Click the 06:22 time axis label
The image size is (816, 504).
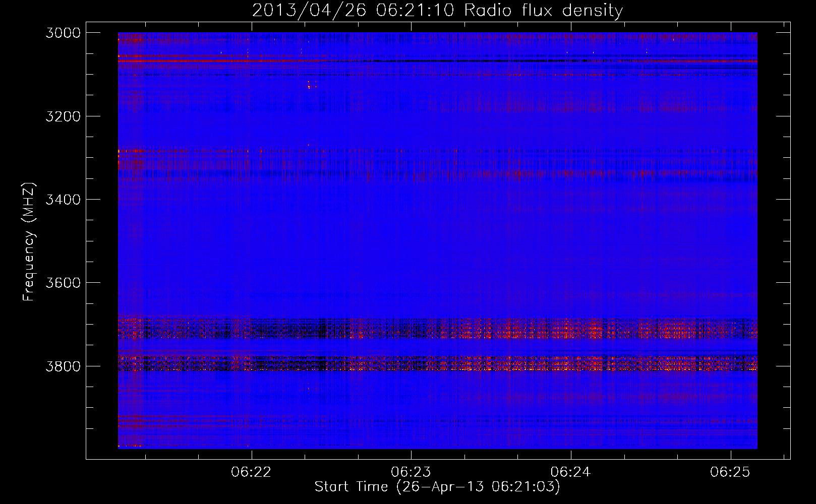pyautogui.click(x=251, y=472)
